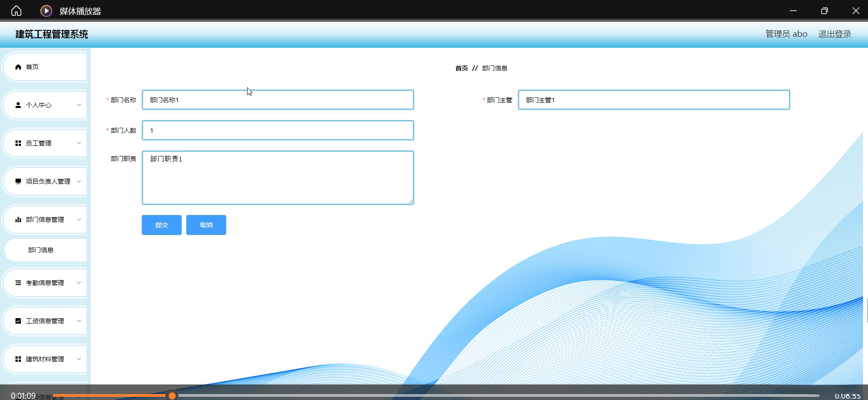
Task: Click the 建筑工程管理系统 title
Action: (x=52, y=34)
